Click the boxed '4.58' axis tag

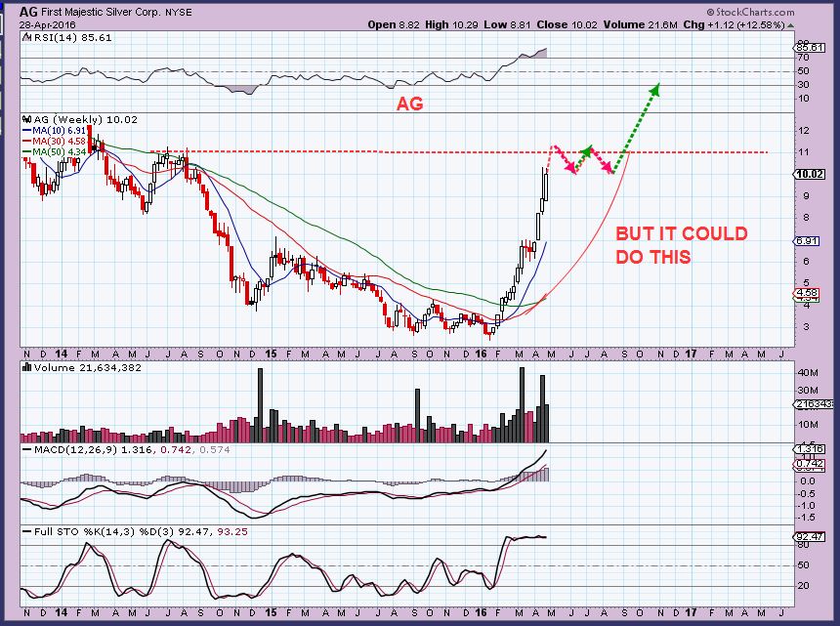tap(806, 293)
